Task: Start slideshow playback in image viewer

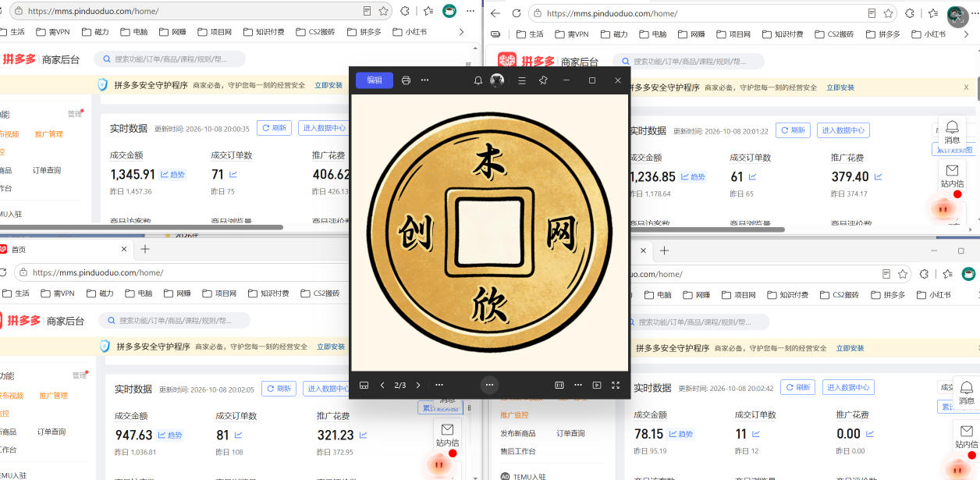Action: (597, 385)
